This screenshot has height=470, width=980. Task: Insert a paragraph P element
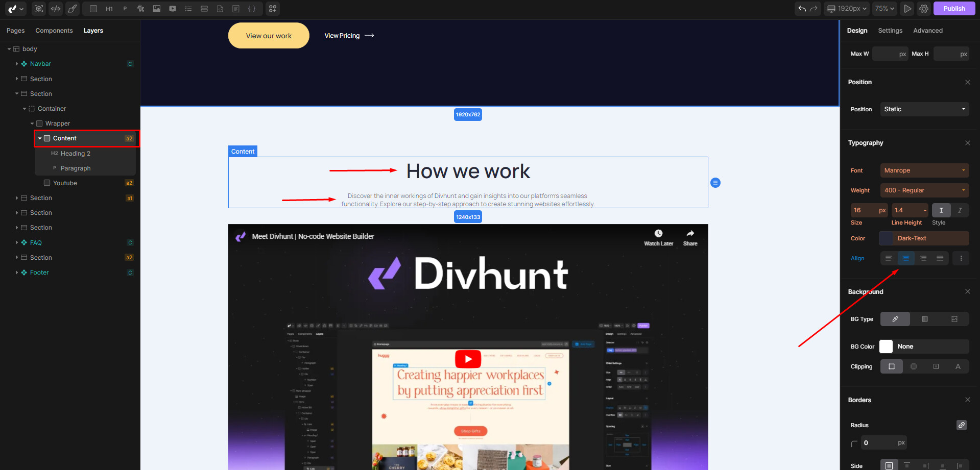click(x=125, y=9)
